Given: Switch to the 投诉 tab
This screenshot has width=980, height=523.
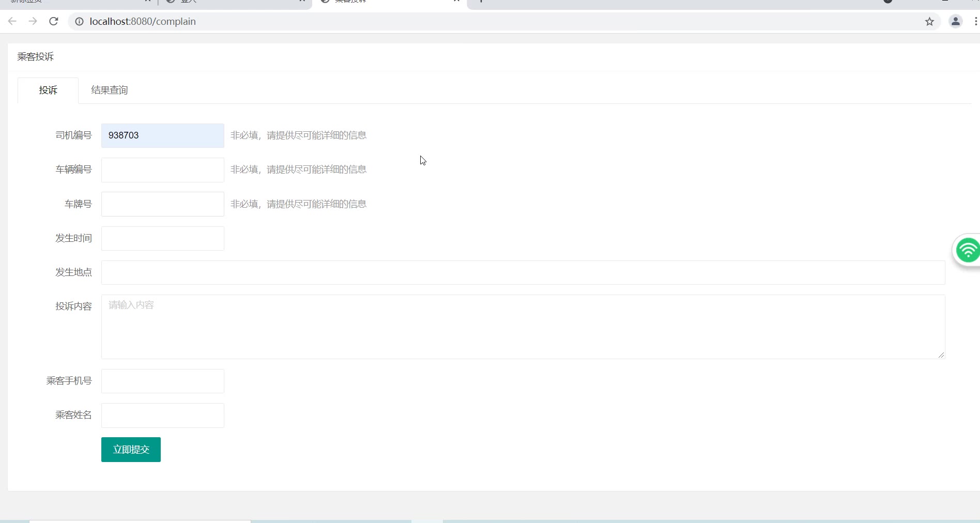Looking at the screenshot, I should point(48,90).
